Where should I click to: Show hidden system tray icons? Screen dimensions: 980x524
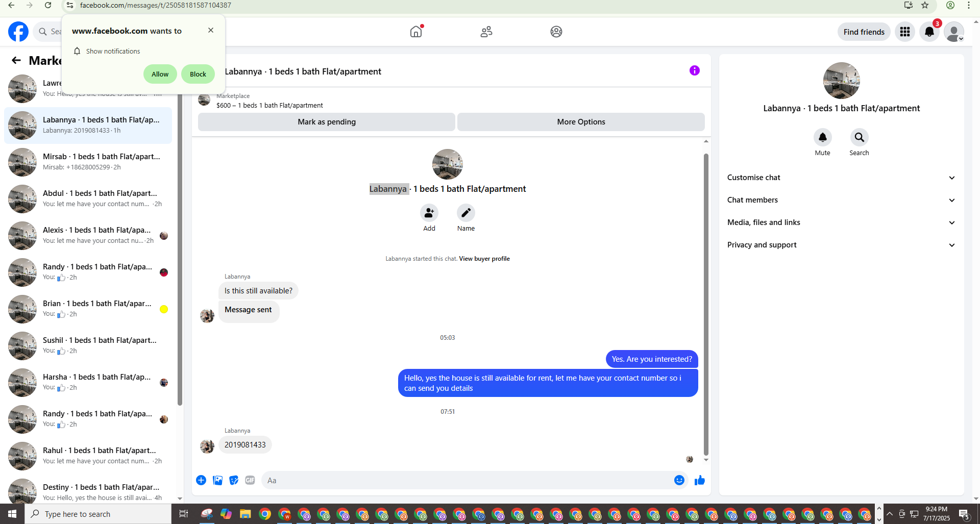pos(890,514)
